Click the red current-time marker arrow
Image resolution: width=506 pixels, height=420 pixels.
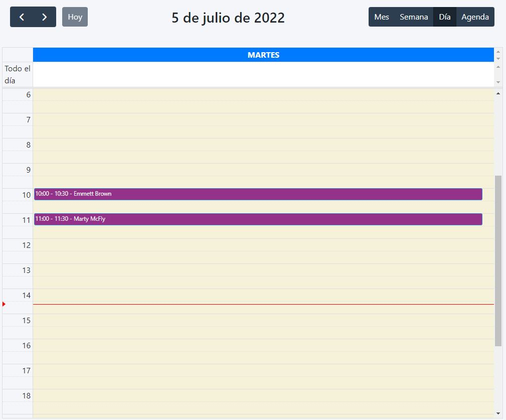(x=4, y=304)
